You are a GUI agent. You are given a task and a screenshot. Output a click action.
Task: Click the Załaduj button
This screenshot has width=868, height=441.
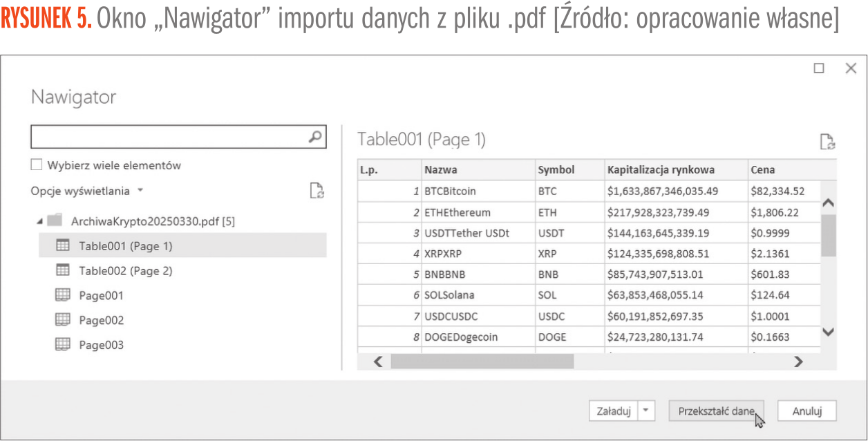613,411
